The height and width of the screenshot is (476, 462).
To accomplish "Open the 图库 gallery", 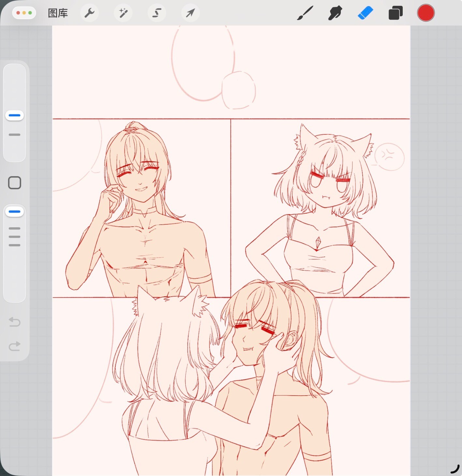I will tap(58, 13).
